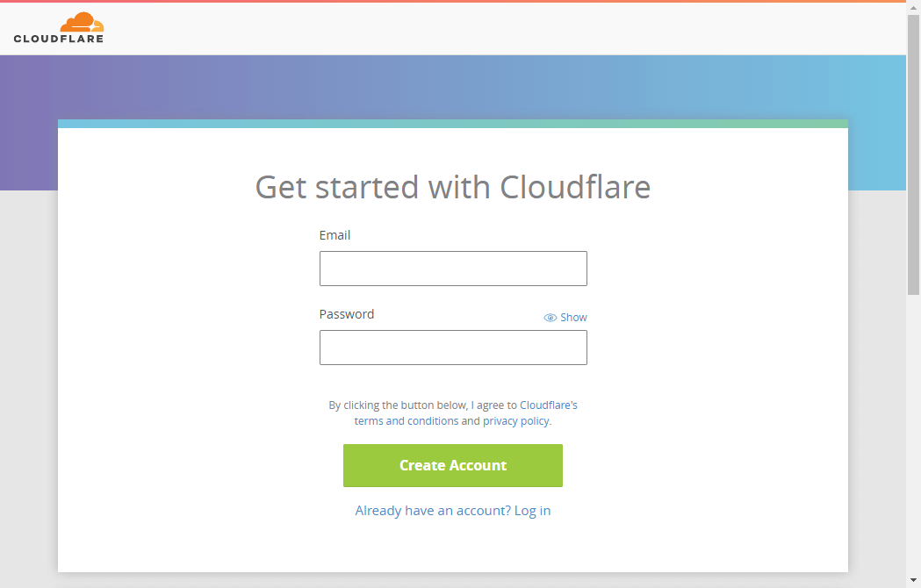Click the eye icon beside Show
The image size is (921, 588).
[550, 318]
